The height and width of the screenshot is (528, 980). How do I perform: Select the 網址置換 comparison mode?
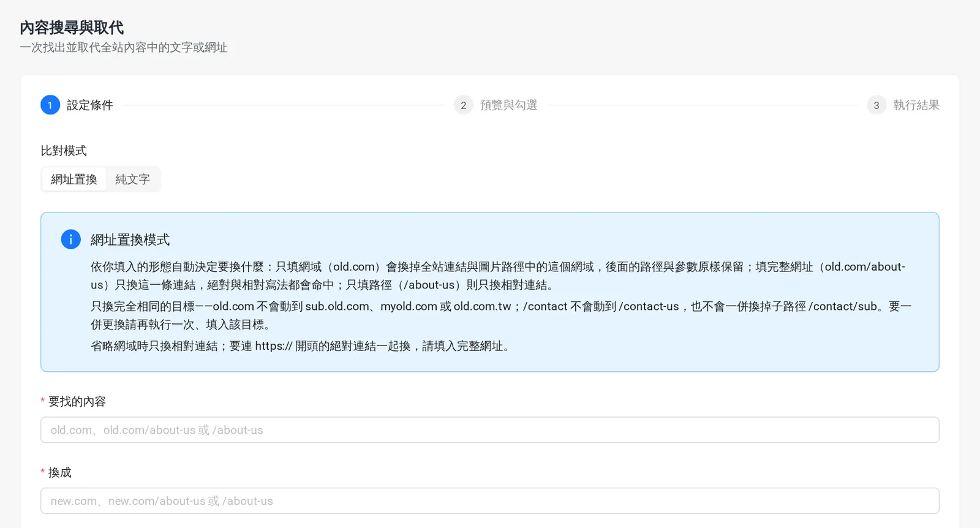[x=74, y=179]
